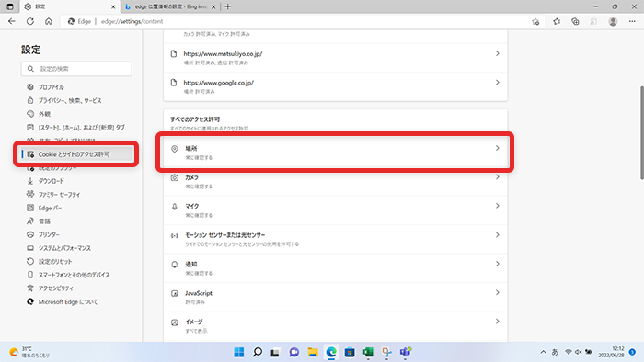Image resolution: width=644 pixels, height=362 pixels.
Task: Show hidden icons tray chevron
Action: [543, 352]
